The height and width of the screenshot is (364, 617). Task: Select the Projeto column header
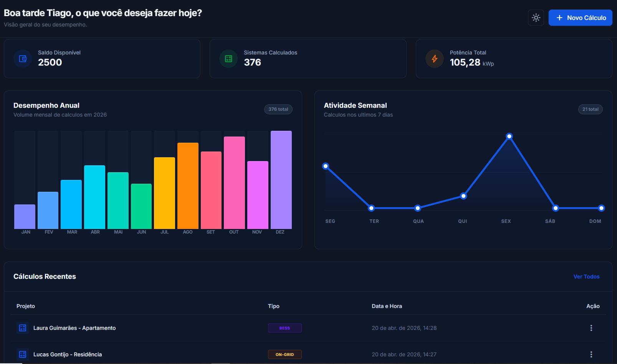click(x=26, y=306)
